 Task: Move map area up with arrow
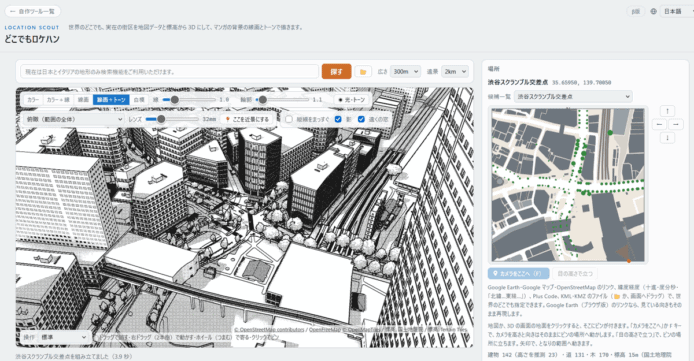click(x=667, y=111)
